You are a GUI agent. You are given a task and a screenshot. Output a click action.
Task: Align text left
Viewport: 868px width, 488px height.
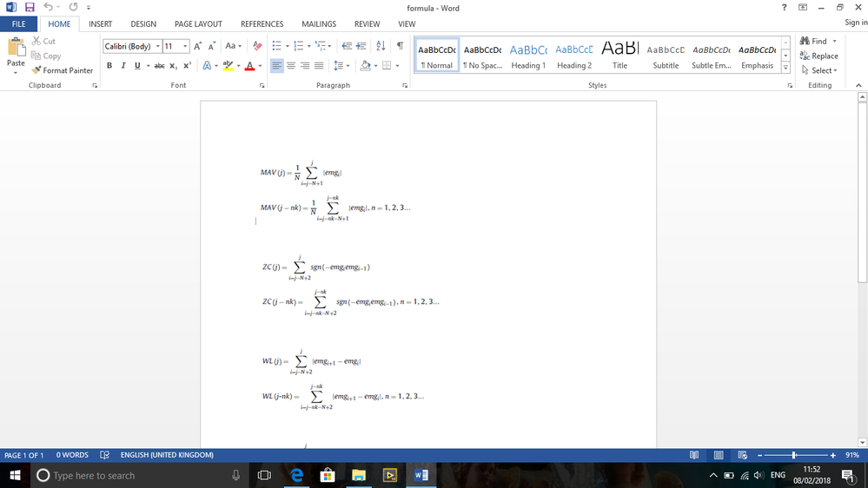pos(276,66)
